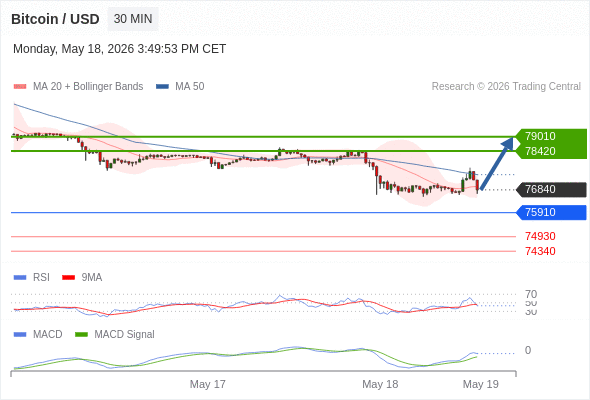Click the 74930 red support label
590x400 pixels.
[540, 236]
